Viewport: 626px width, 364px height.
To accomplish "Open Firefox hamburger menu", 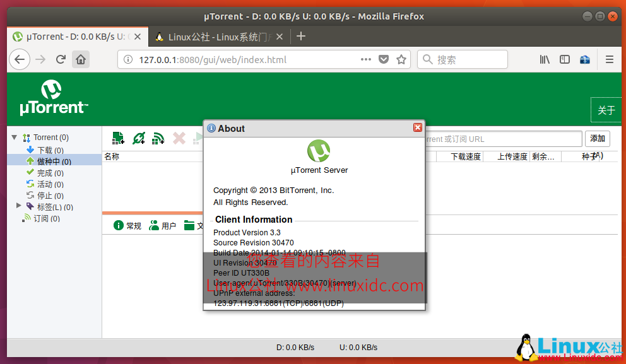I will 609,59.
